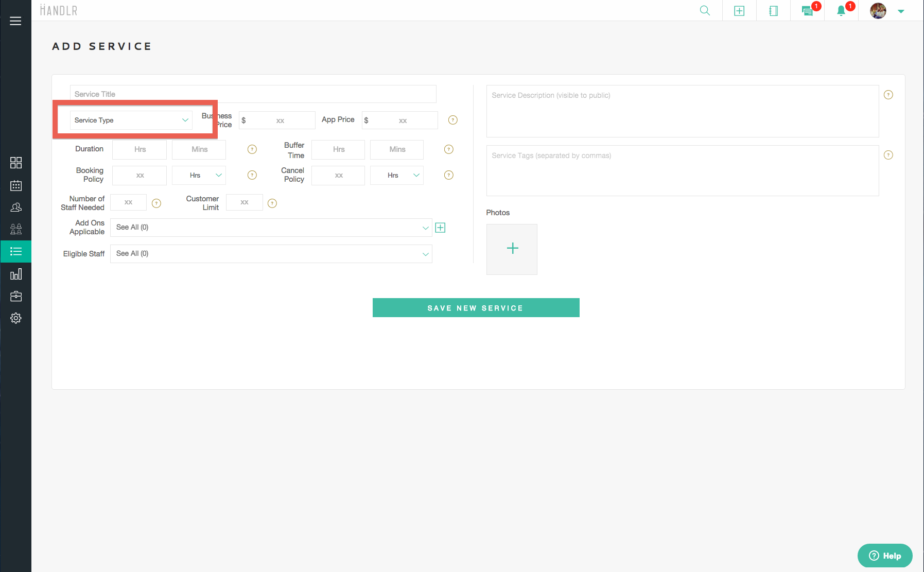Viewport: 924px width, 572px height.
Task: Click the search magnifier icon
Action: pyautogui.click(x=705, y=11)
